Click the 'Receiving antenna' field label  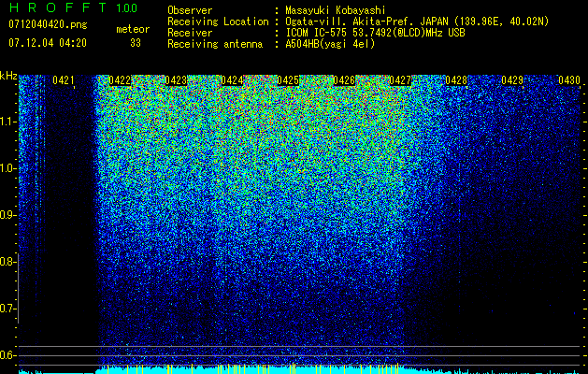215,44
